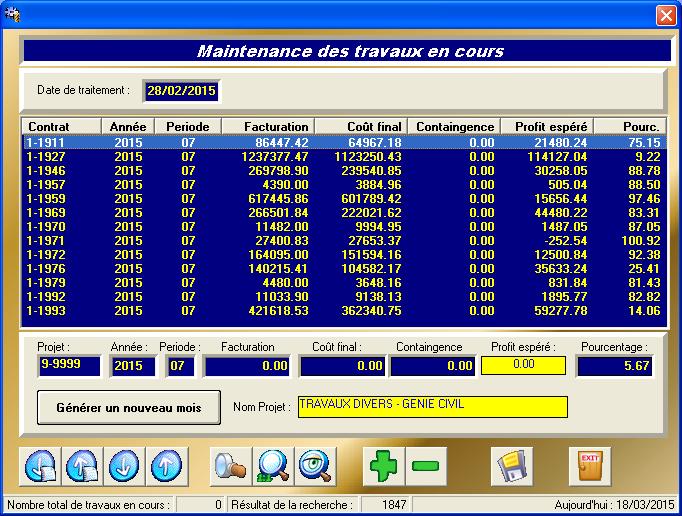Move to previous record with up arrow
The width and height of the screenshot is (682, 516).
point(167,466)
